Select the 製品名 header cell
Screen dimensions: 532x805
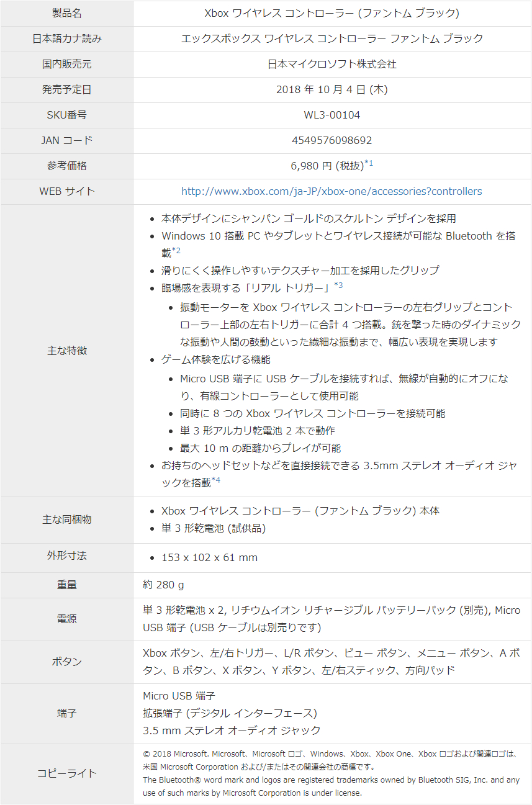(66, 13)
